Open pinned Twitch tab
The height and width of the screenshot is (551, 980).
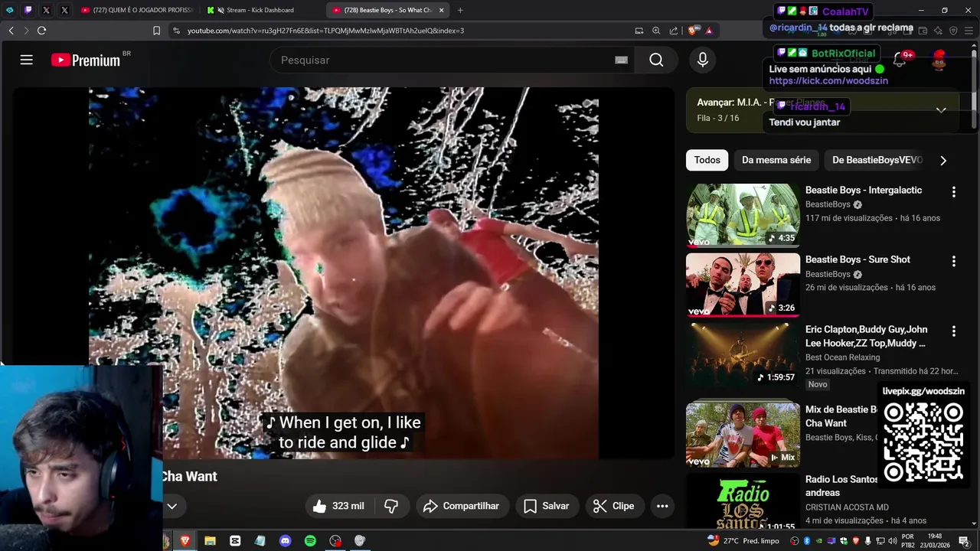(x=28, y=10)
